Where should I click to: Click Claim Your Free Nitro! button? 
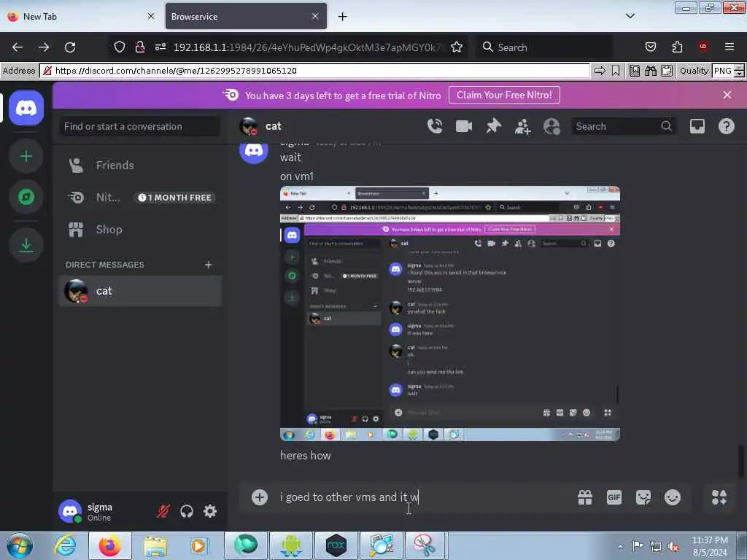tap(504, 95)
